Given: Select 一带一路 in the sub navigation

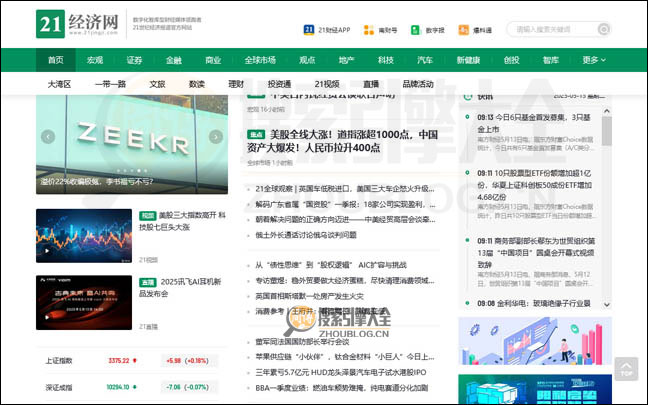Looking at the screenshot, I should click(x=110, y=84).
